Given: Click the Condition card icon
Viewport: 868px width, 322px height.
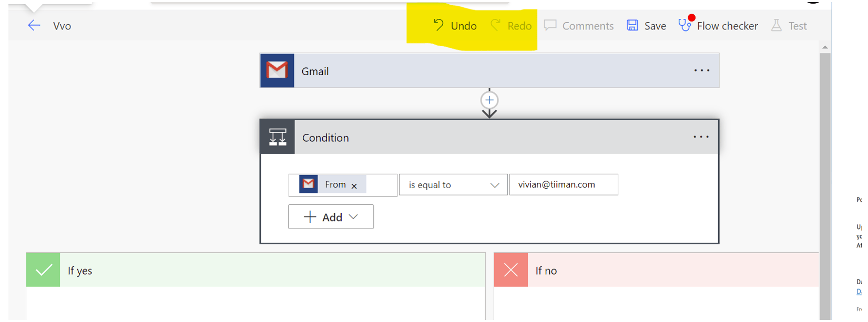Looking at the screenshot, I should coord(278,137).
